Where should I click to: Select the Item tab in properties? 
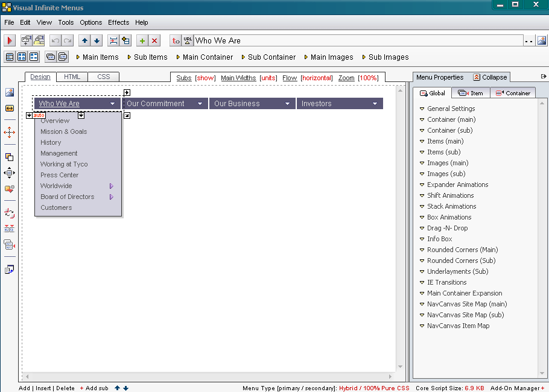coord(471,93)
